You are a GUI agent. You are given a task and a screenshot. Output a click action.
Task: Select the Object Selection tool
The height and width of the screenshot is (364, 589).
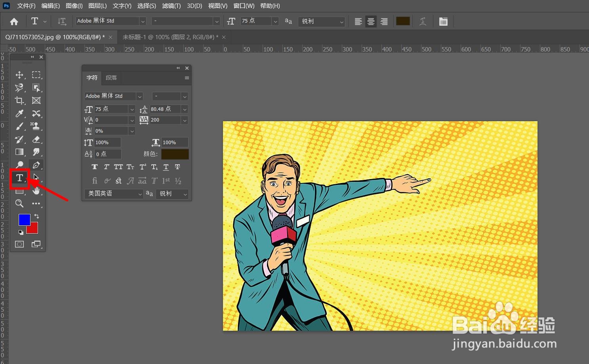click(36, 88)
